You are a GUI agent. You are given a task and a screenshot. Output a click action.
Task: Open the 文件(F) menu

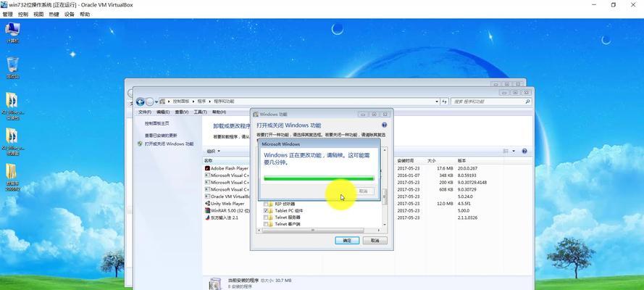coord(145,112)
